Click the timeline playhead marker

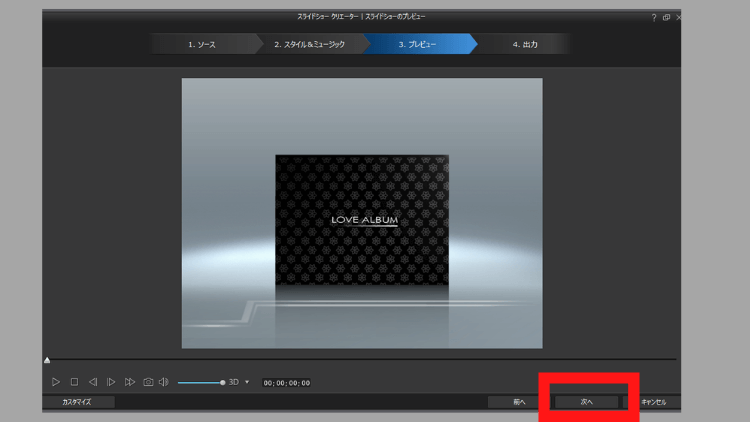(x=47, y=360)
